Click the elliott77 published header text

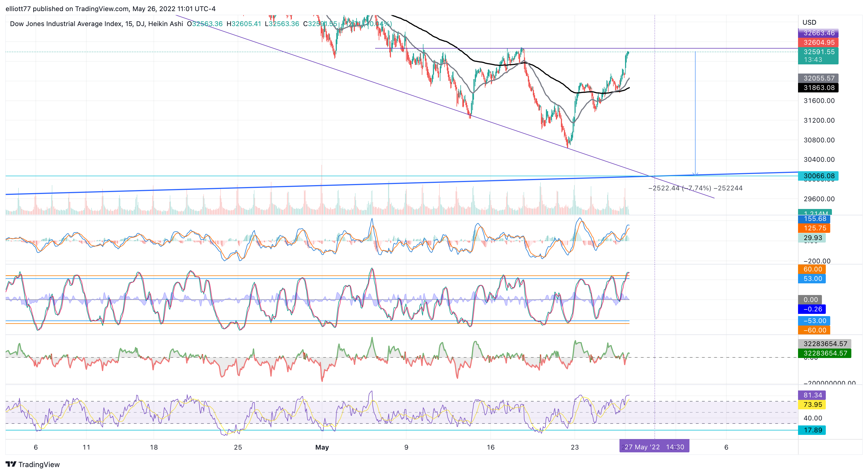111,9
